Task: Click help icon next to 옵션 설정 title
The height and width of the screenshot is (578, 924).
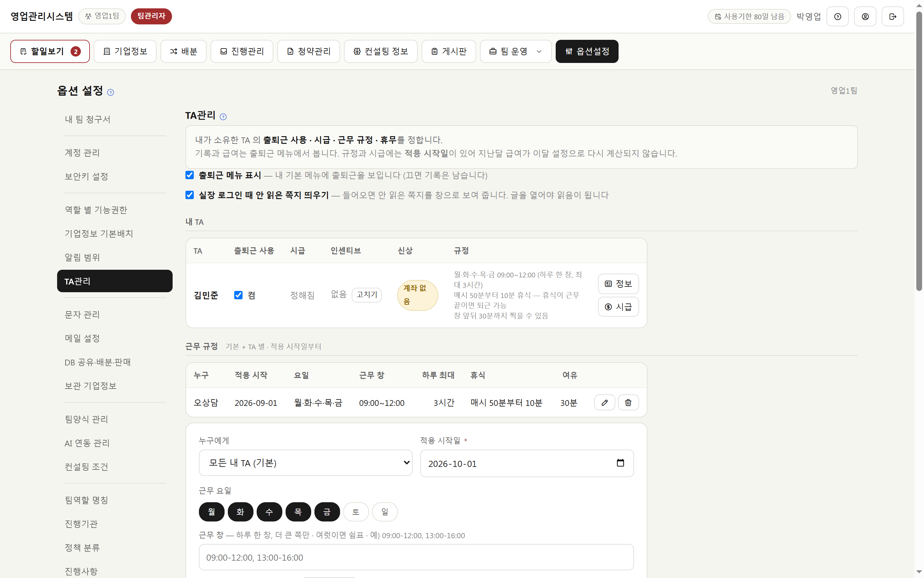Action: [x=111, y=92]
